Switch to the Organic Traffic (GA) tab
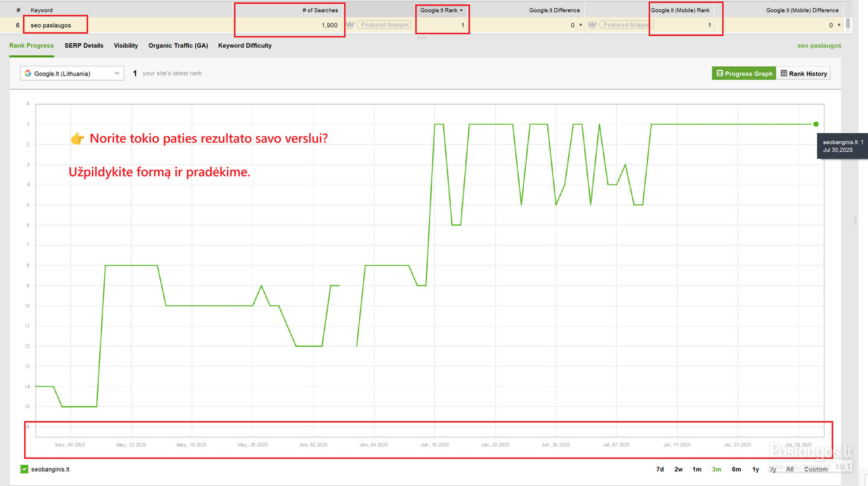The width and height of the screenshot is (868, 486). [178, 45]
